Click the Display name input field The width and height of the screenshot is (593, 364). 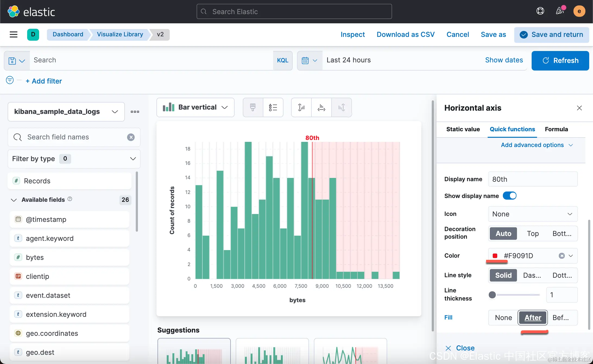[x=532, y=179]
